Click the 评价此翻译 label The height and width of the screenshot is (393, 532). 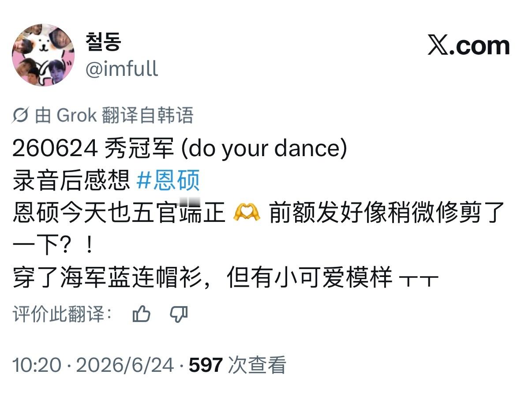point(62,315)
